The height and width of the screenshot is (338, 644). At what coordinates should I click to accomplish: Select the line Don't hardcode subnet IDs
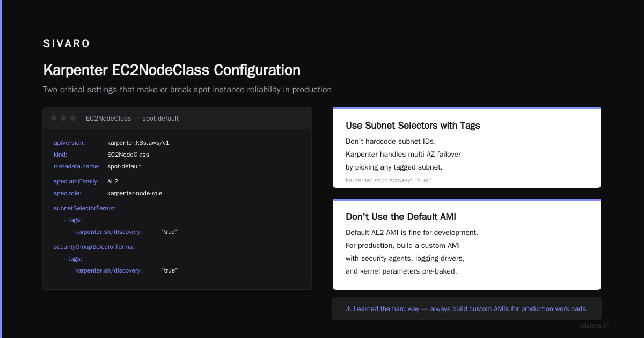pyautogui.click(x=391, y=142)
